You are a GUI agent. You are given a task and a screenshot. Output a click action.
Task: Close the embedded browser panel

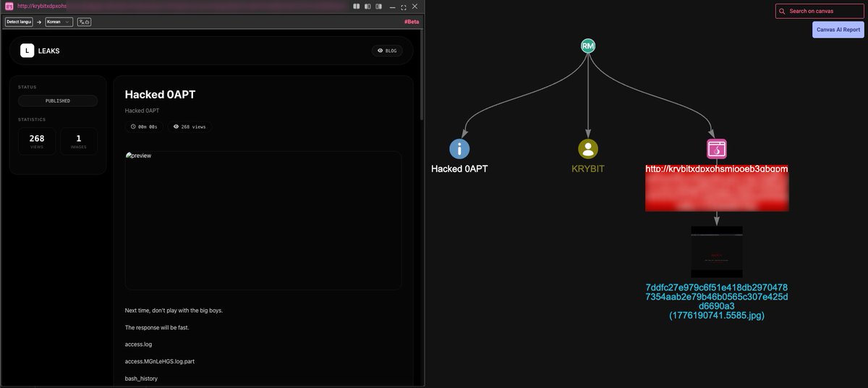pos(414,7)
